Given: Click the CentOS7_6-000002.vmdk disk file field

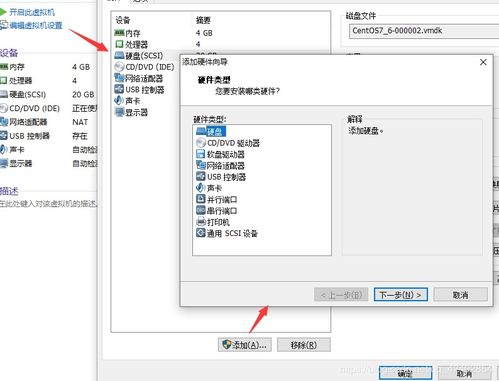Looking at the screenshot, I should pos(424,31).
